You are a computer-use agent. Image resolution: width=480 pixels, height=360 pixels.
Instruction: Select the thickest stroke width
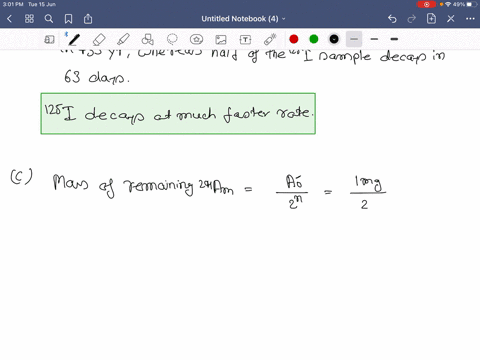(x=394, y=39)
